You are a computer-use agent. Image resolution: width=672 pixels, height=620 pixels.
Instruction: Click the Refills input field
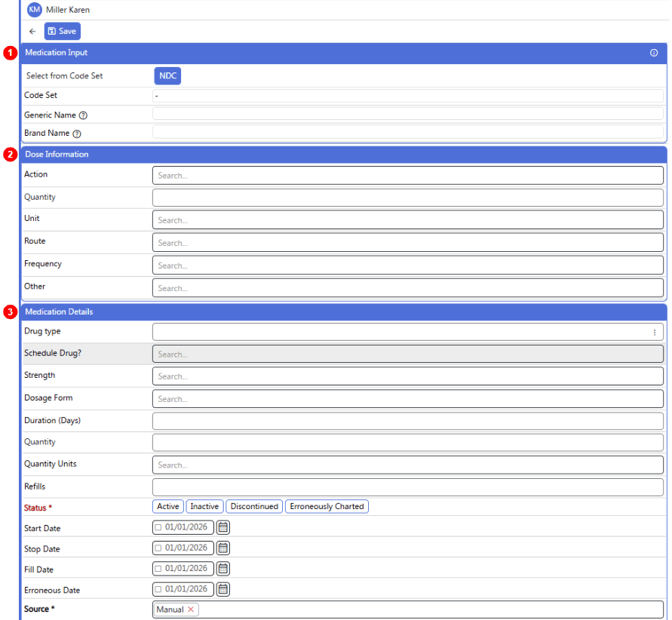click(408, 487)
